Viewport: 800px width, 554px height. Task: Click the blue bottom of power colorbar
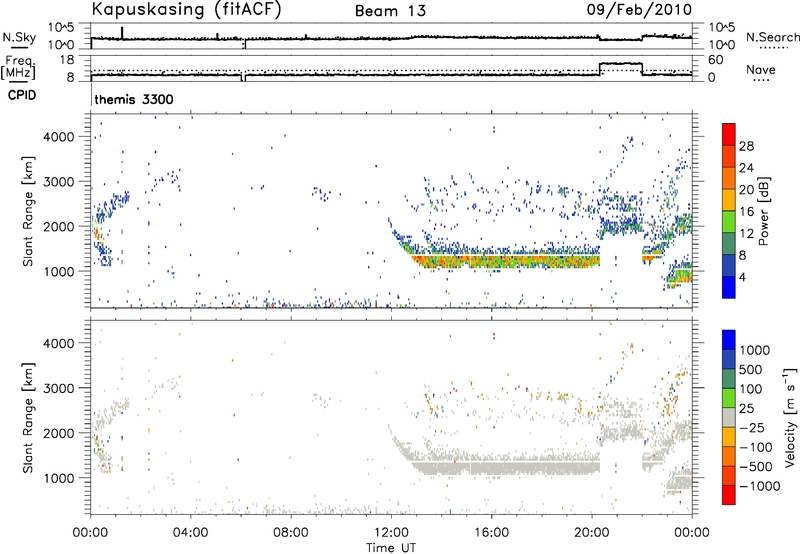tap(729, 287)
